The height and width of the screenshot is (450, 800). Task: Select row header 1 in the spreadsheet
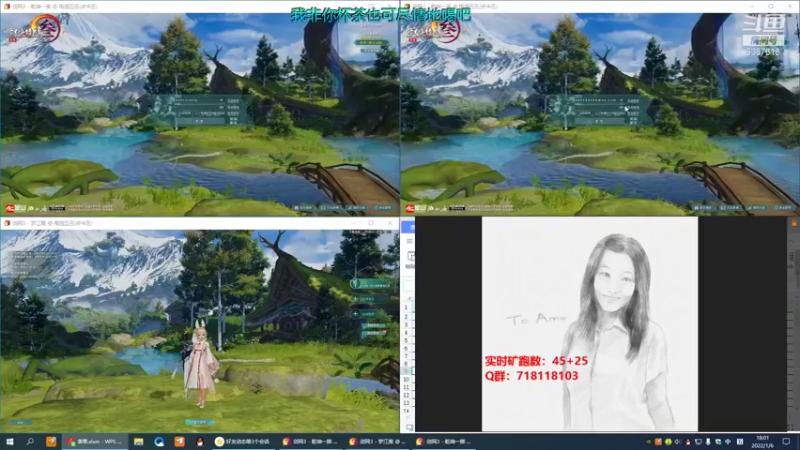coord(407,308)
